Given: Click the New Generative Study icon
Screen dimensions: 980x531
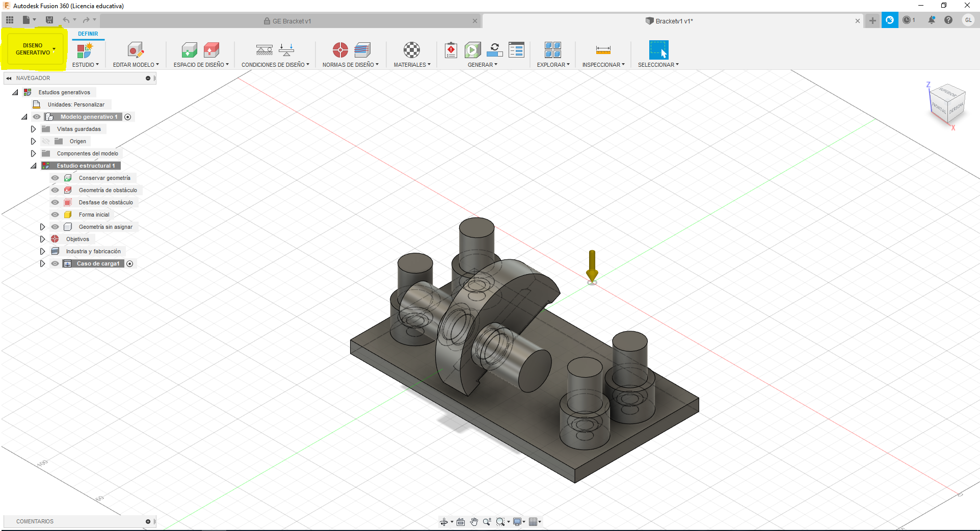Looking at the screenshot, I should coord(85,50).
